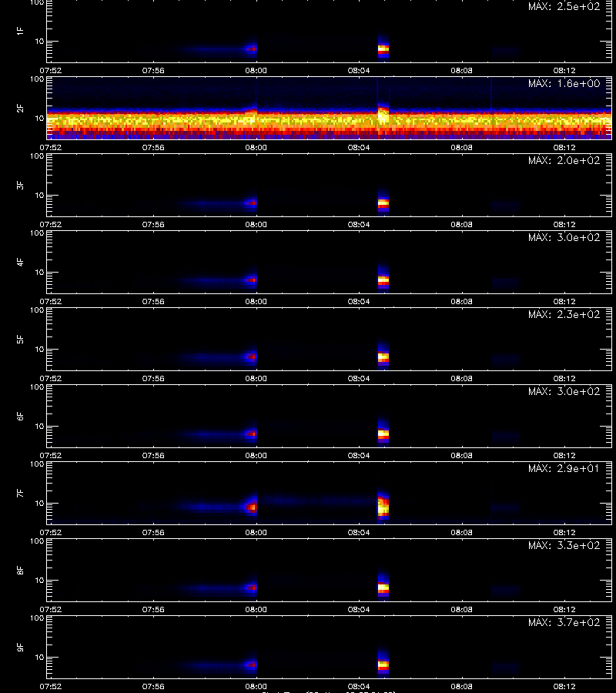The height and width of the screenshot is (693, 616).
Task: Click the 7F panel axis label
Action: tap(20, 494)
